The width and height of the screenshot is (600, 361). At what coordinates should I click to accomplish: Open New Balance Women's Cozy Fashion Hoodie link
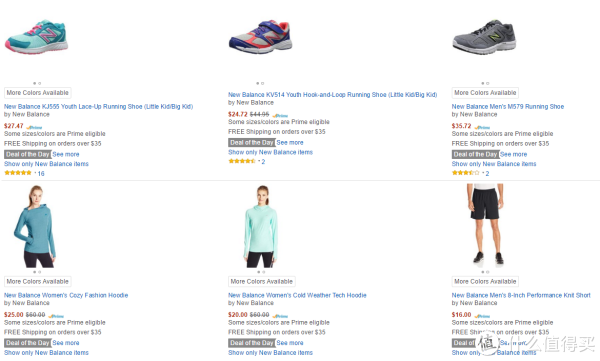66,295
